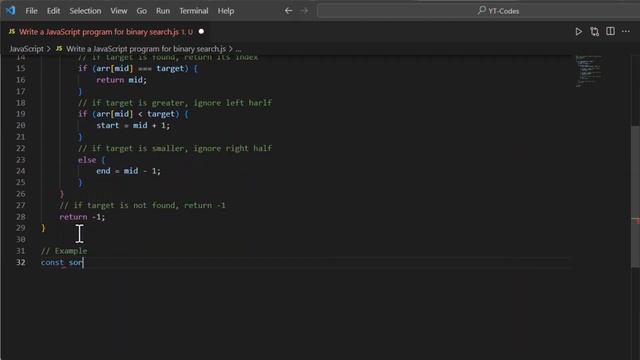
Task: Run the code with the play icon
Action: 578,31
